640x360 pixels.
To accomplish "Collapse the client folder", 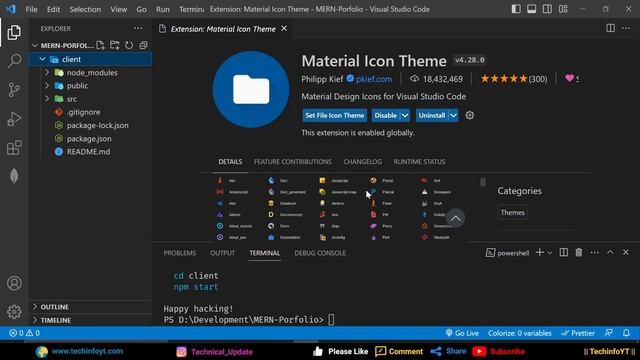I will [42, 59].
